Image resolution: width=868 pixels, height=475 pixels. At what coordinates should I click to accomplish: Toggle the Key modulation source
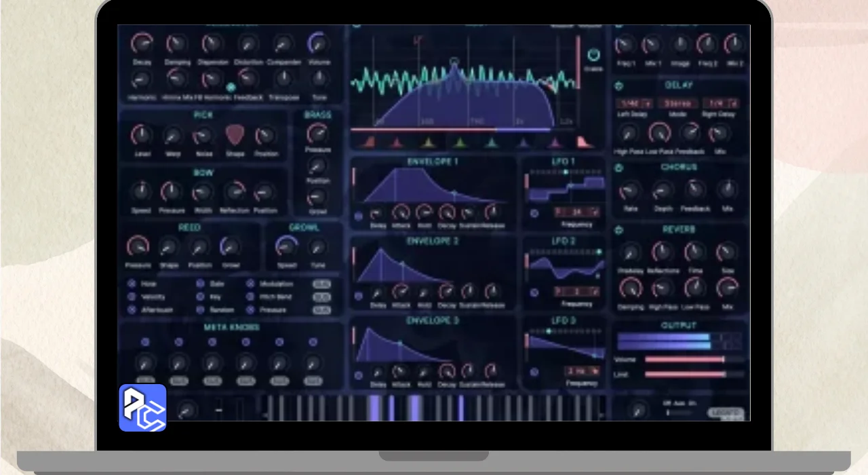(200, 297)
